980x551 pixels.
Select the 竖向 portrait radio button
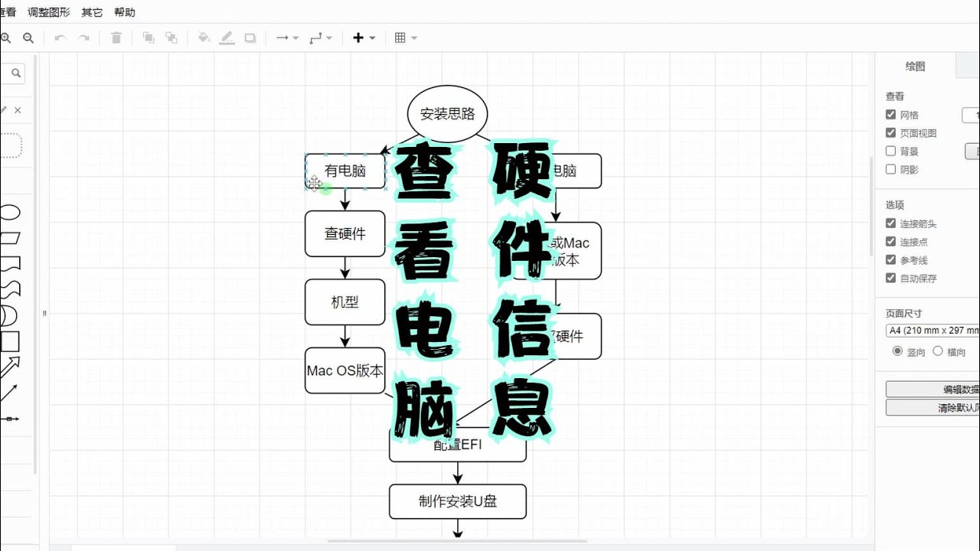898,351
